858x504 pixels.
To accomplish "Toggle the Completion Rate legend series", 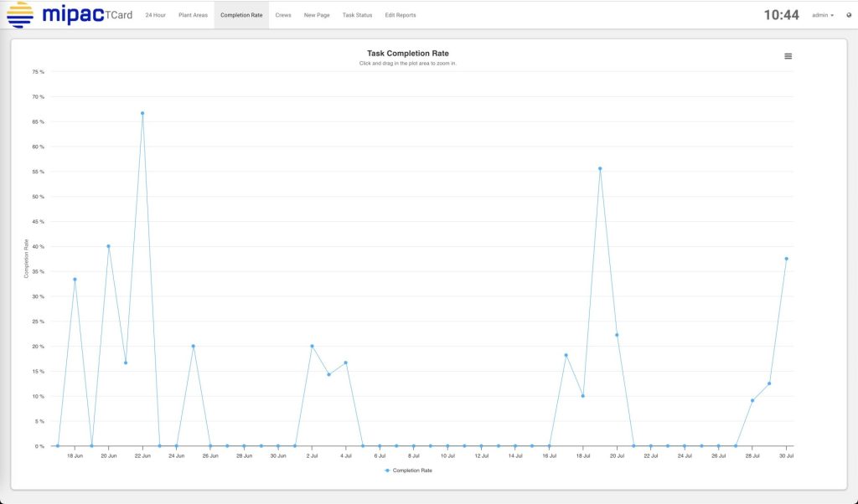I will tap(412, 471).
